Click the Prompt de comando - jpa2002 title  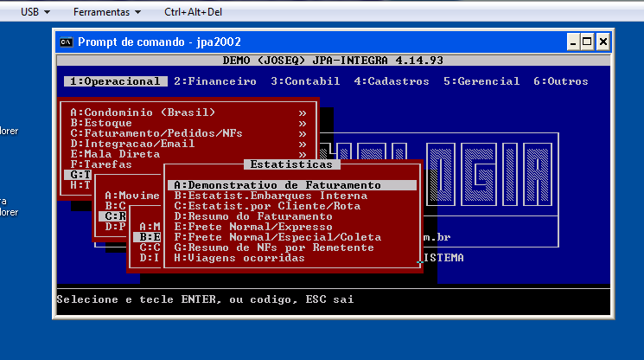(x=159, y=42)
